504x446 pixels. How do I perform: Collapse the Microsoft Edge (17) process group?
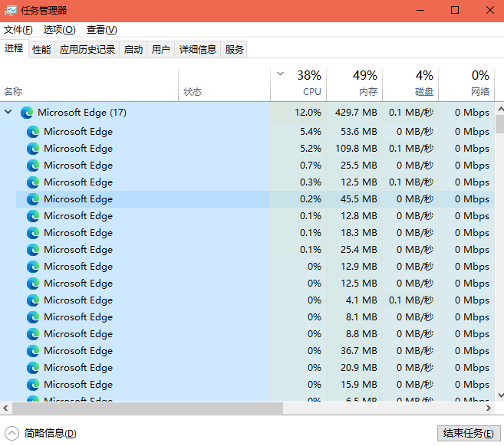tap(8, 112)
